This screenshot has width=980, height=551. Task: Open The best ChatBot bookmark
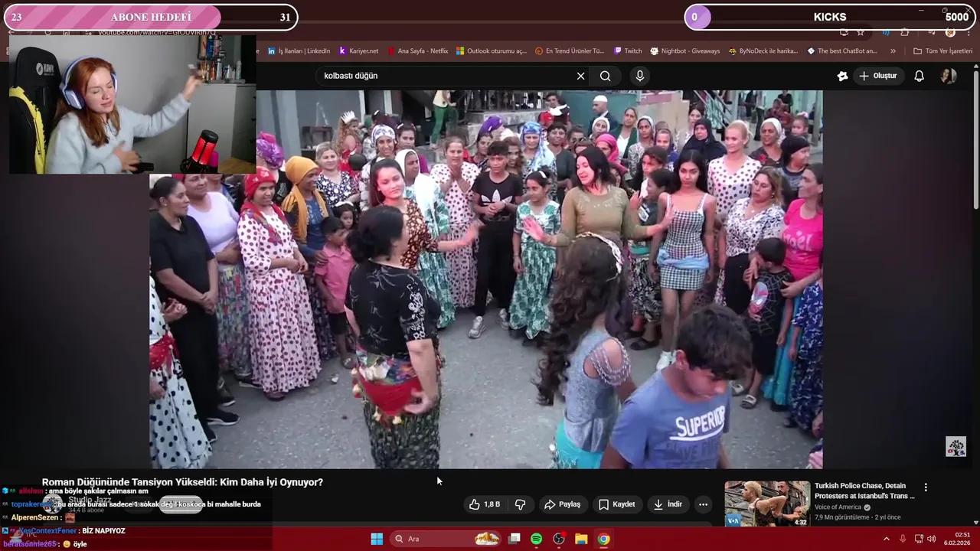842,51
